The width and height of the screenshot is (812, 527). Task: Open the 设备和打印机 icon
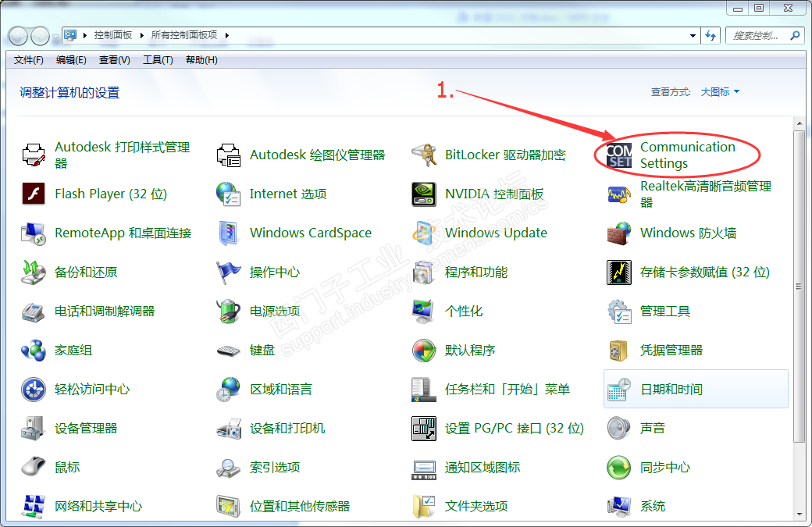(x=228, y=429)
